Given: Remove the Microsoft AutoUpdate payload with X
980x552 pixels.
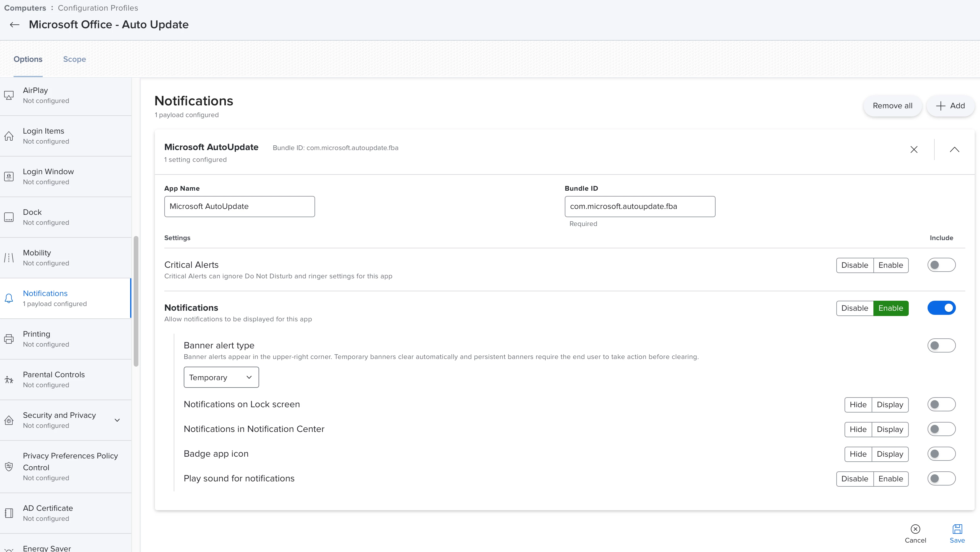Looking at the screenshot, I should (x=914, y=149).
